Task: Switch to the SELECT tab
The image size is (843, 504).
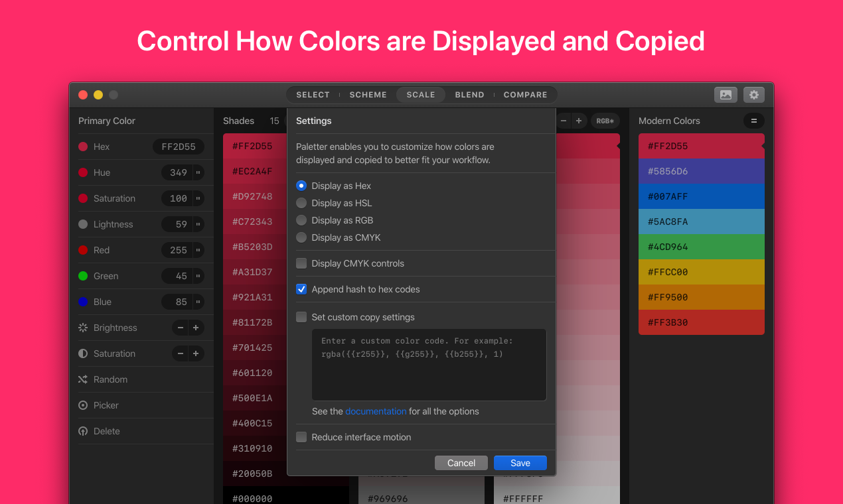Action: click(x=313, y=95)
